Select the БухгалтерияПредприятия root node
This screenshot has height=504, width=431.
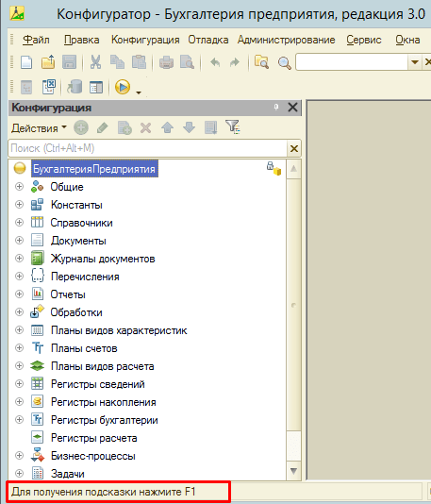[94, 168]
